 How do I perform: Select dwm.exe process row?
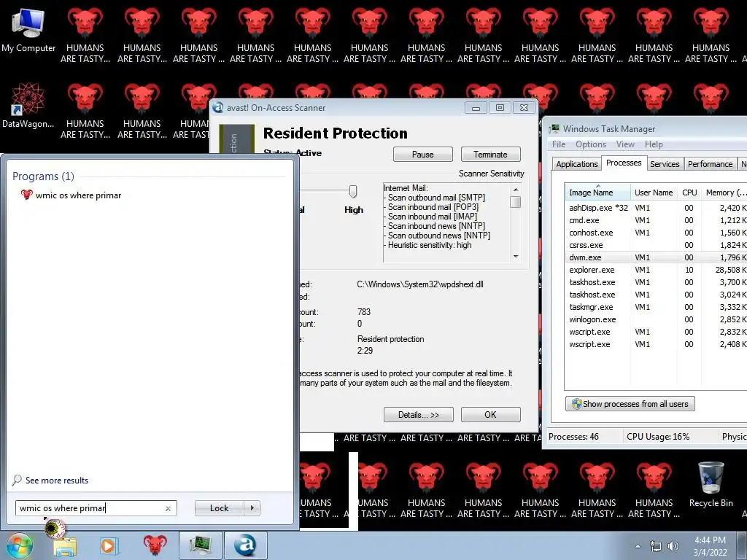(656, 257)
